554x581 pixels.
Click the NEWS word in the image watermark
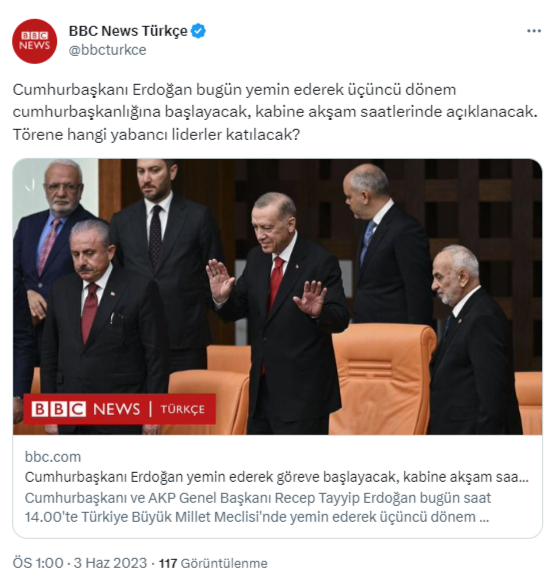[116, 409]
